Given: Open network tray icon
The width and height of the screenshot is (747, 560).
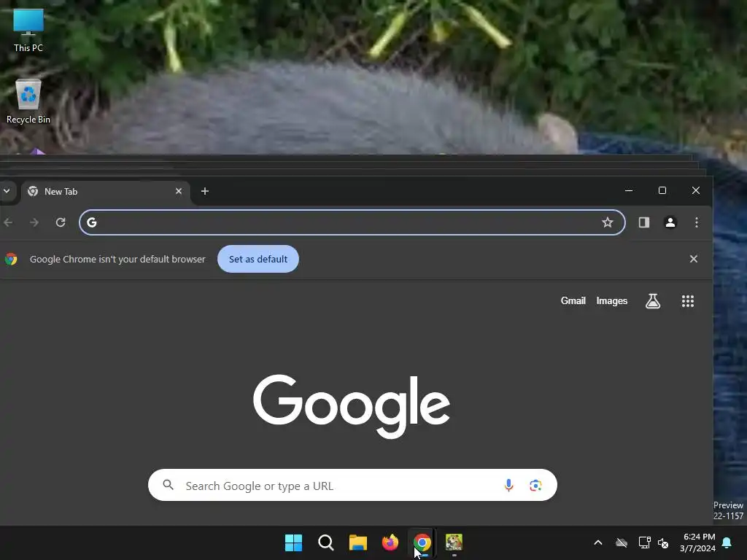Looking at the screenshot, I should pos(645,542).
